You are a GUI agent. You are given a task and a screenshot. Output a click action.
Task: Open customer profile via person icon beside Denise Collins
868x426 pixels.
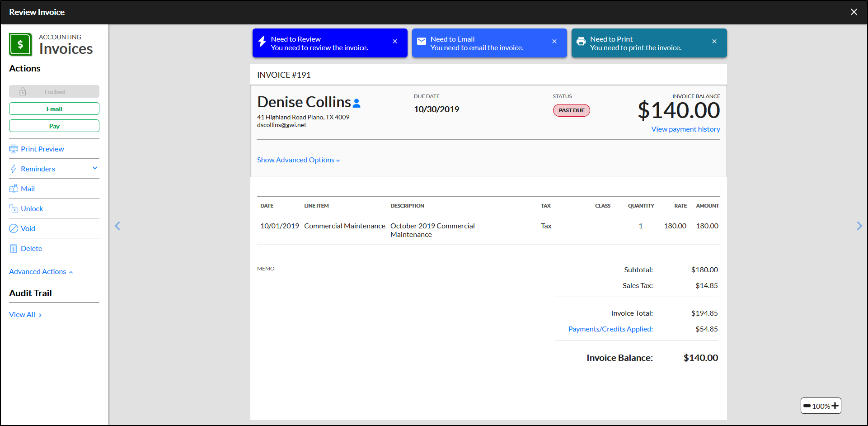pyautogui.click(x=357, y=103)
